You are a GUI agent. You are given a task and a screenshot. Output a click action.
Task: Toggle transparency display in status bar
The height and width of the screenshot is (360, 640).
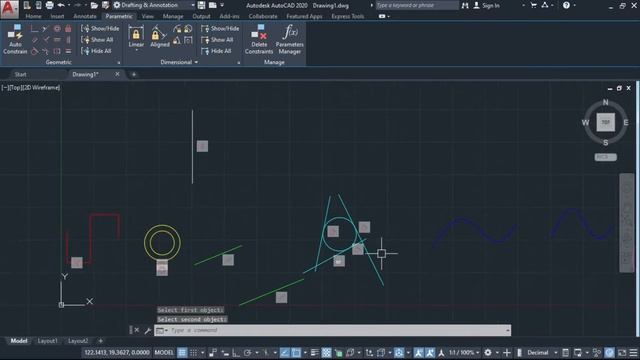coord(326,353)
